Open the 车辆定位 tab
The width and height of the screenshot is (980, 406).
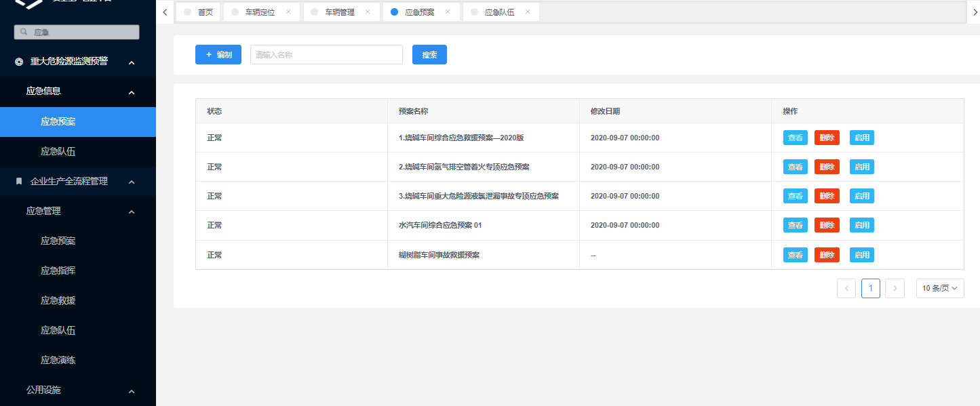pos(260,12)
